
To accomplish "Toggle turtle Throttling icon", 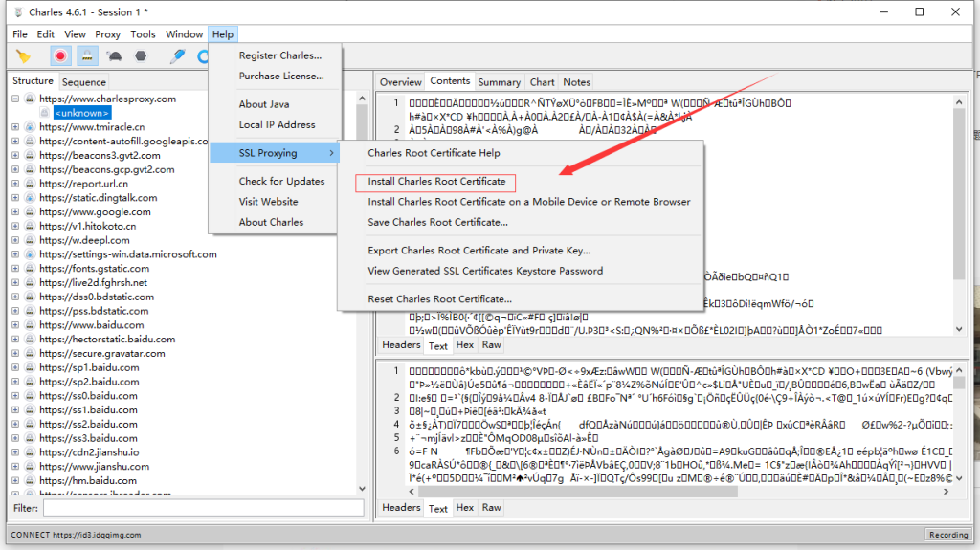I will tap(114, 56).
